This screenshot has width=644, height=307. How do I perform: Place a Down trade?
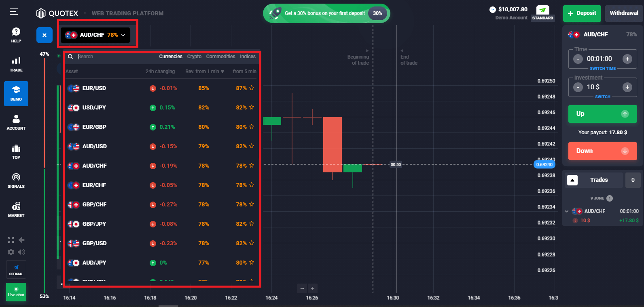tap(603, 151)
